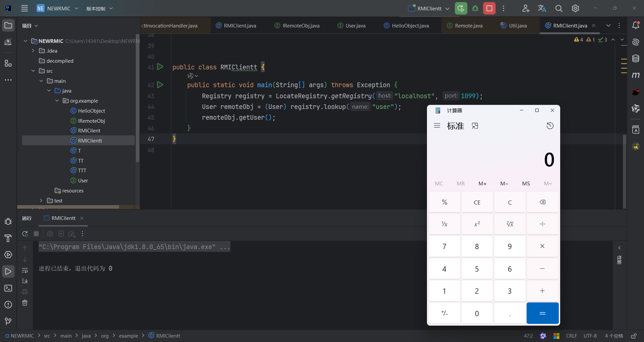
Task: Click the rerun RMIClientt green button
Action: tap(461, 8)
